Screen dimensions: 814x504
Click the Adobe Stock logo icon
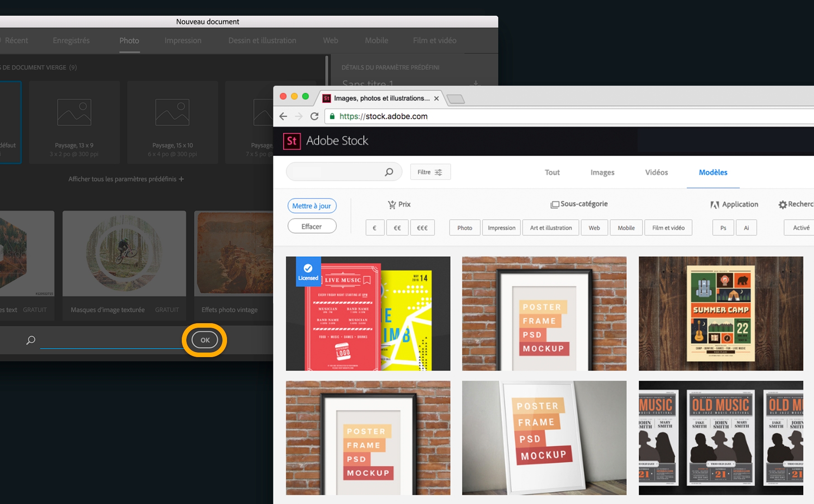click(x=292, y=141)
